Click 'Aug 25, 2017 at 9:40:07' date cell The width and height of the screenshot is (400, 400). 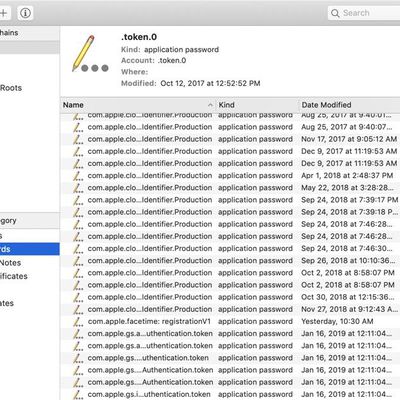tap(347, 127)
